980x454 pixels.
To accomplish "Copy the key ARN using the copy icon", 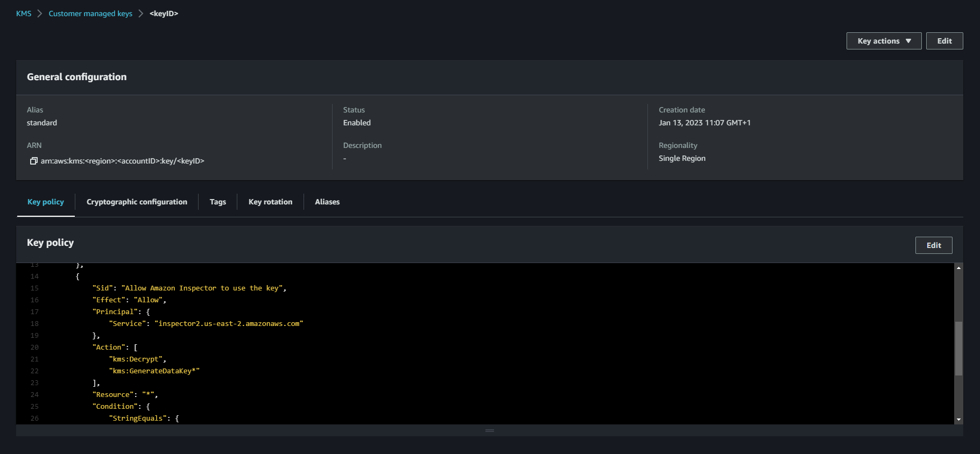I will (33, 161).
